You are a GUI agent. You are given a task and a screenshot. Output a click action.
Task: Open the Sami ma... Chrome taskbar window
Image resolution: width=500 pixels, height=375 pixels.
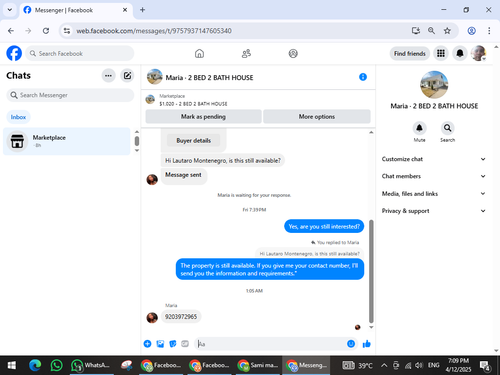258,365
